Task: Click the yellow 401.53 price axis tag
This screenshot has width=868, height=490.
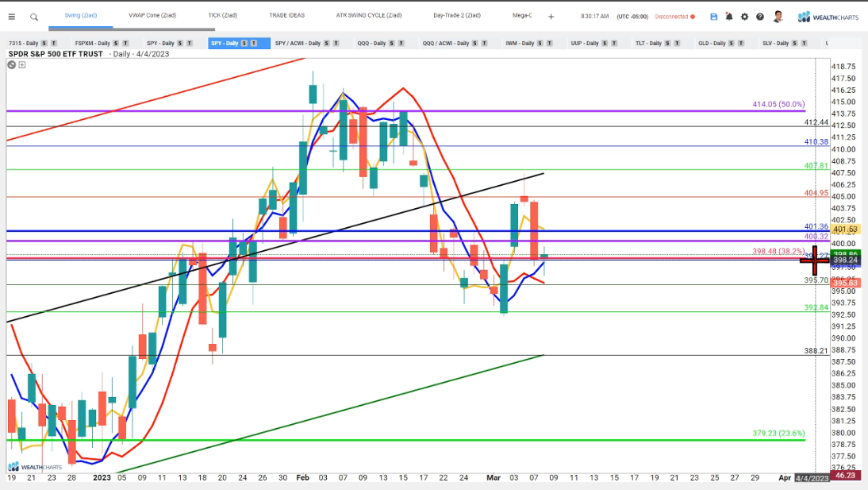Action: 845,229
